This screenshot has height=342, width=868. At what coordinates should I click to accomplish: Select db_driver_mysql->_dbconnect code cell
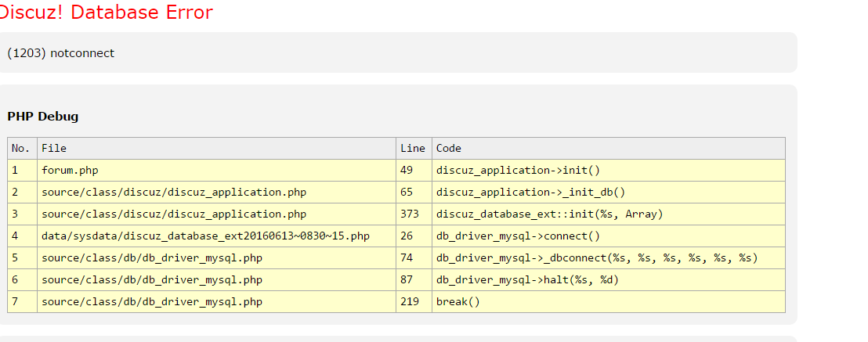(609, 258)
